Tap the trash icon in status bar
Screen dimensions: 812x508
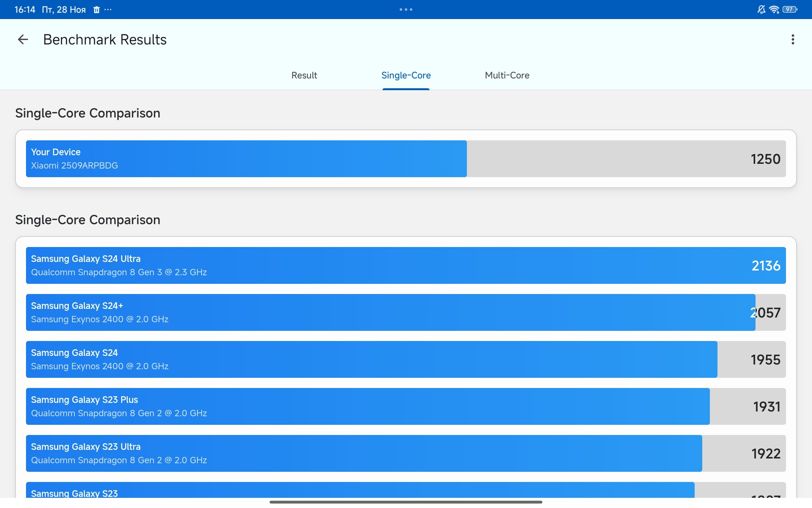[96, 10]
